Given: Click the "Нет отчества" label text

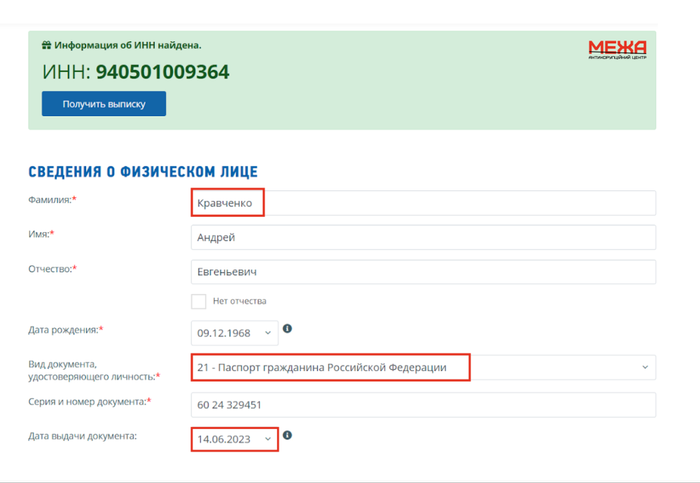Looking at the screenshot, I should click(239, 301).
